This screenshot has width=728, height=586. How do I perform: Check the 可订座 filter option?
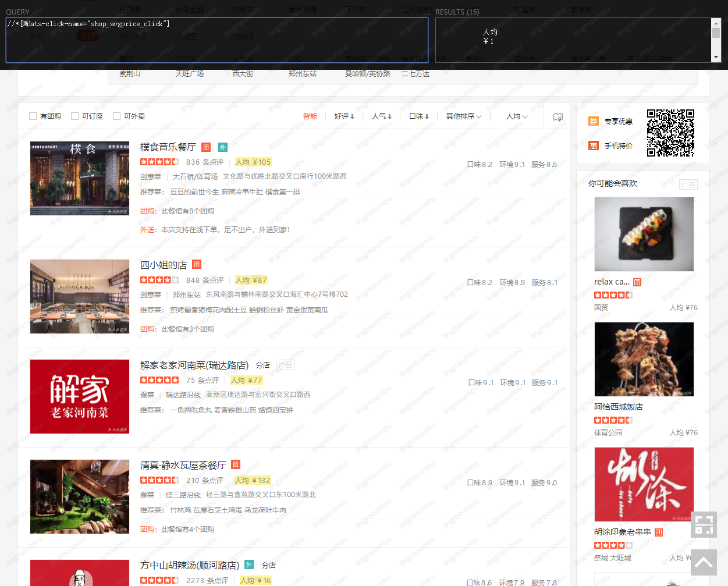coord(75,116)
